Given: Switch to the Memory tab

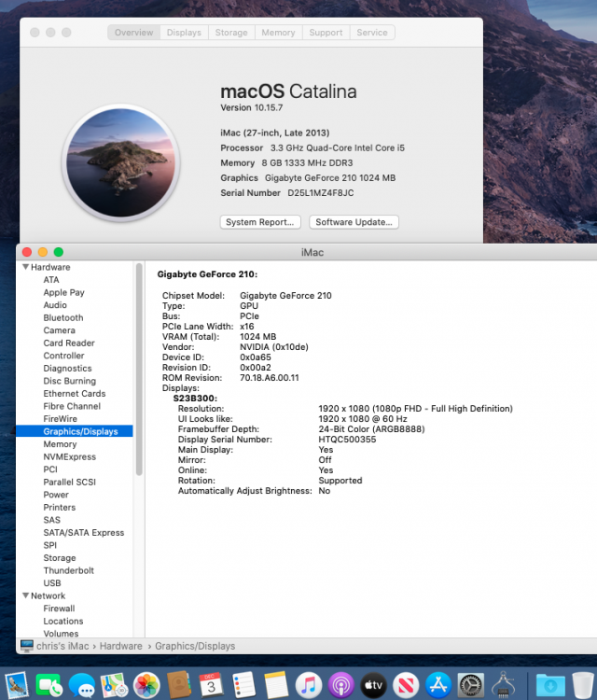Looking at the screenshot, I should [278, 33].
